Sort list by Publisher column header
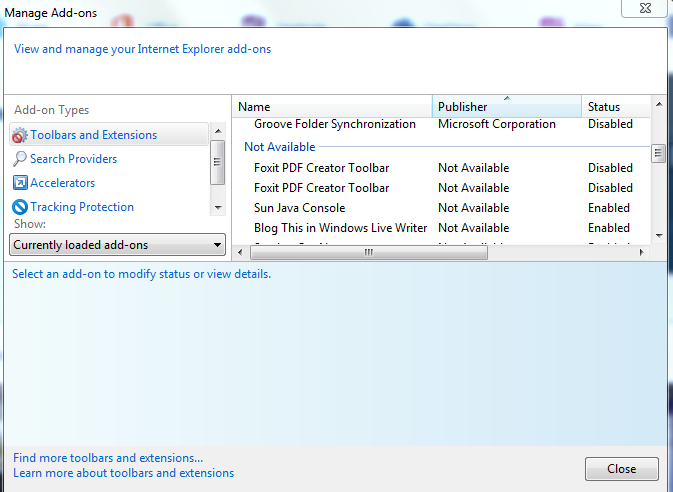The height and width of the screenshot is (492, 673). (x=506, y=106)
